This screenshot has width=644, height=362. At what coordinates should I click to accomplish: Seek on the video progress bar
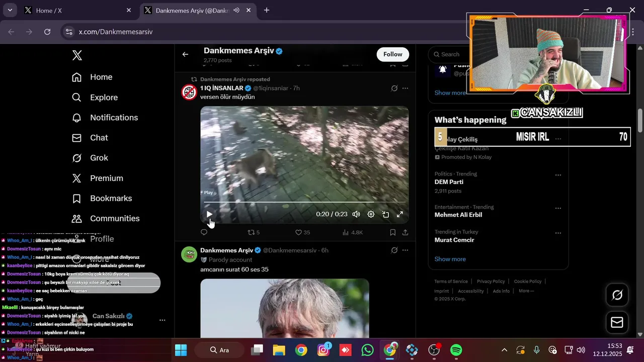304,202
